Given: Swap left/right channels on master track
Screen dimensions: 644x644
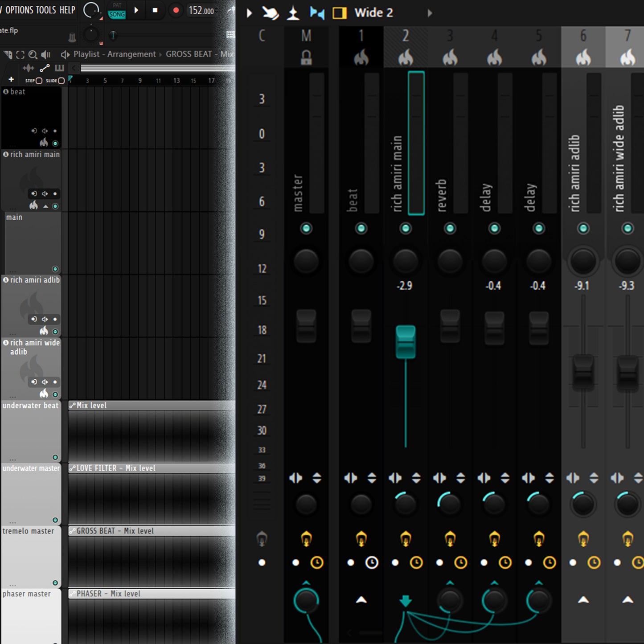Looking at the screenshot, I should click(x=295, y=478).
